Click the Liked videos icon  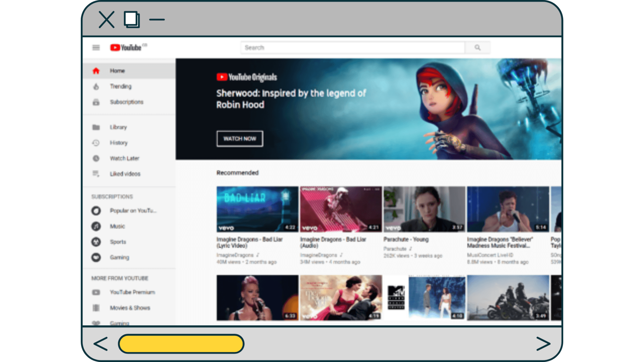click(x=96, y=174)
